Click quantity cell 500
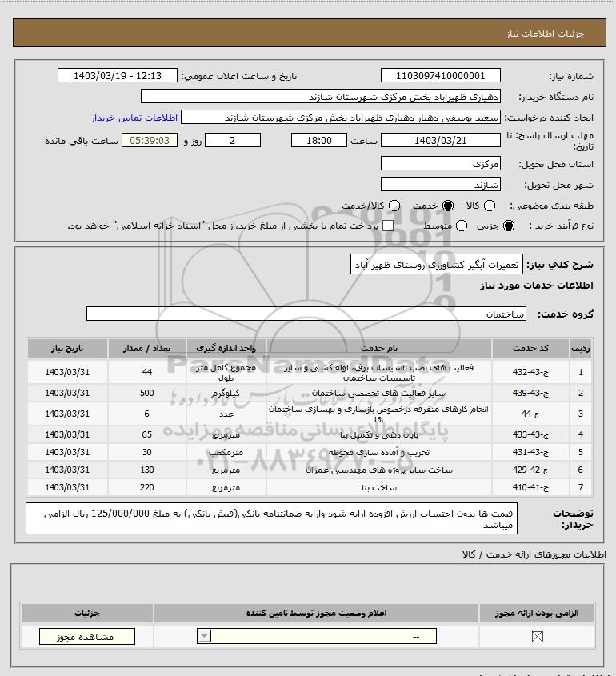The width and height of the screenshot is (616, 676). pyautogui.click(x=147, y=393)
